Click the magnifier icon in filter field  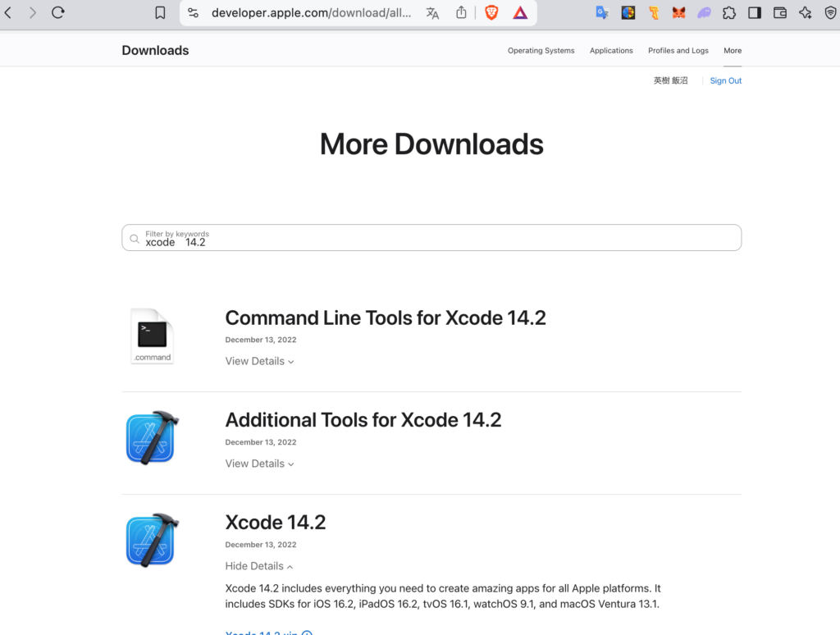coord(135,239)
